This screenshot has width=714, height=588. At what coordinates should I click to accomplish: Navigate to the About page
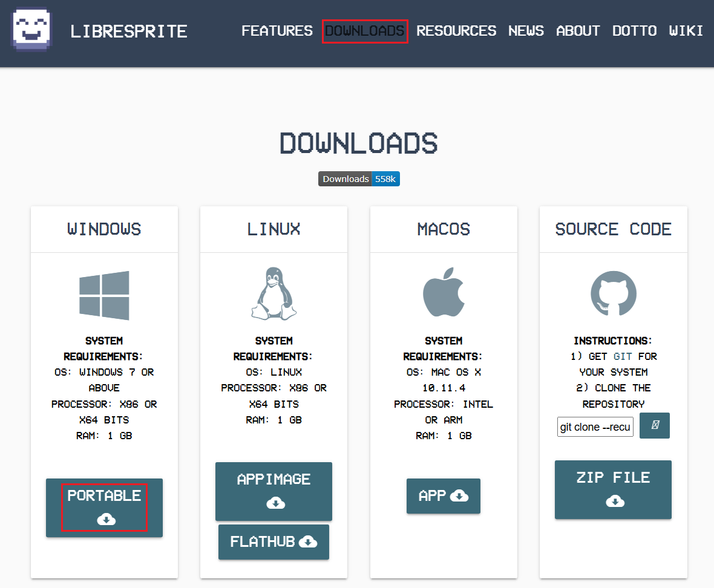tap(578, 31)
